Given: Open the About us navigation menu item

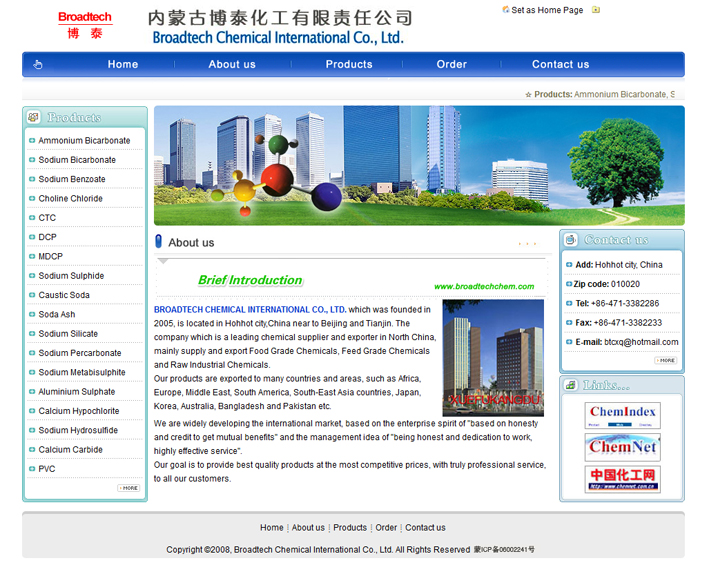Looking at the screenshot, I should point(232,65).
